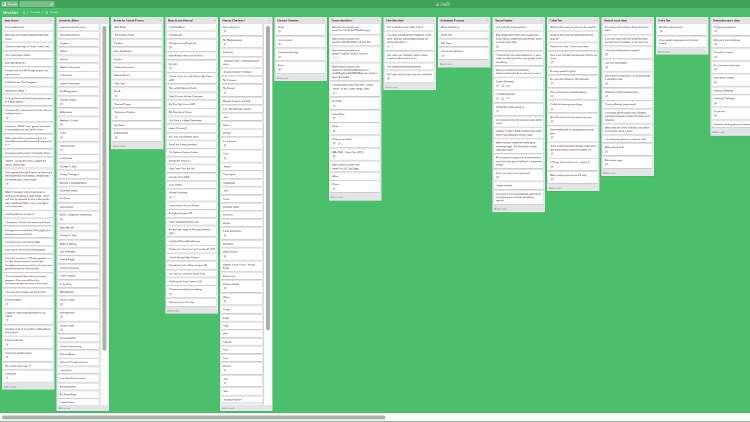Open the menu icon of the eighth list

pos(432,21)
